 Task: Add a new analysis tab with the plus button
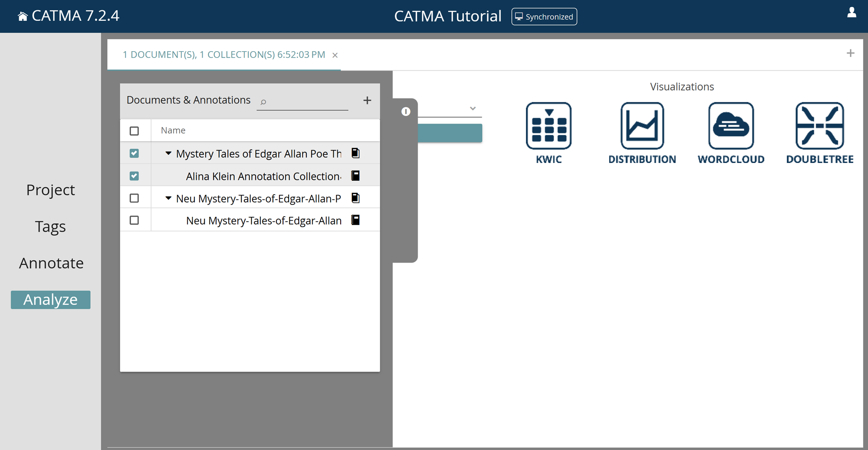[x=850, y=53]
